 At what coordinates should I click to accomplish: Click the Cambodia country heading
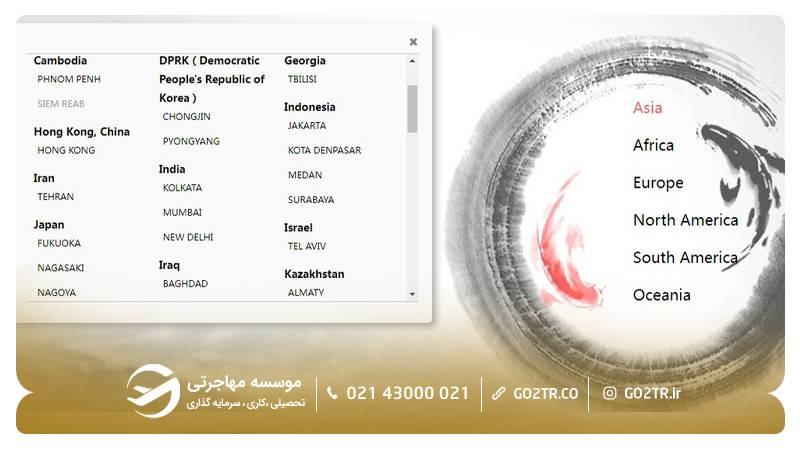(x=60, y=60)
